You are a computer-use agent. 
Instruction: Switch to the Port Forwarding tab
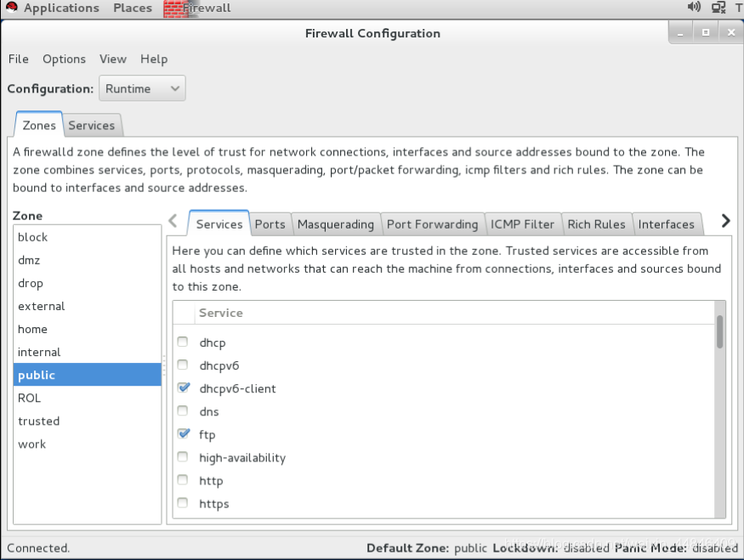click(x=432, y=223)
